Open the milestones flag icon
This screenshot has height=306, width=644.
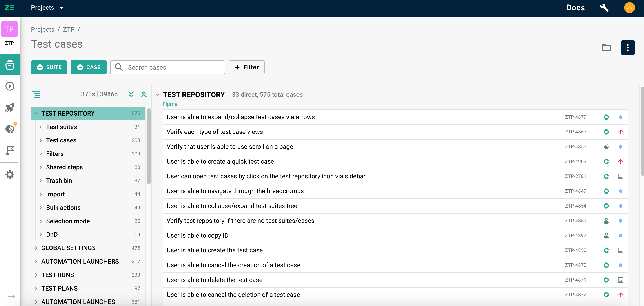pos(10,151)
